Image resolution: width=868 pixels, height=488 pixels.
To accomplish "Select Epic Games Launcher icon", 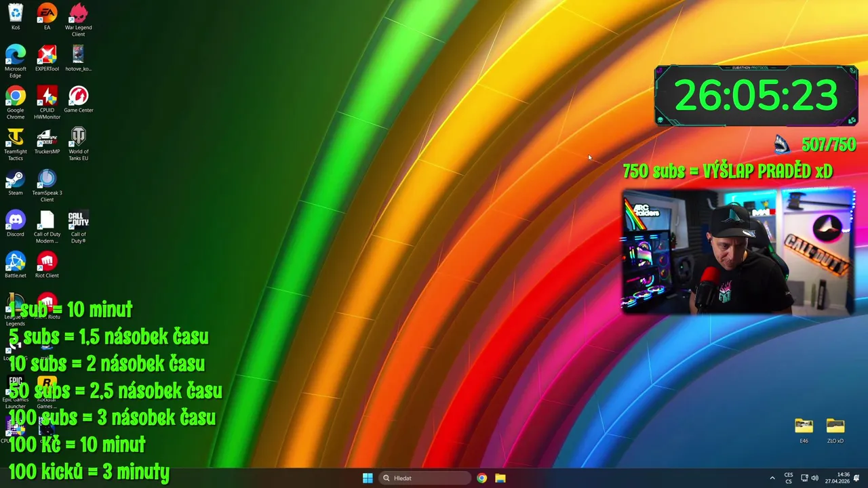I will coord(16,392).
